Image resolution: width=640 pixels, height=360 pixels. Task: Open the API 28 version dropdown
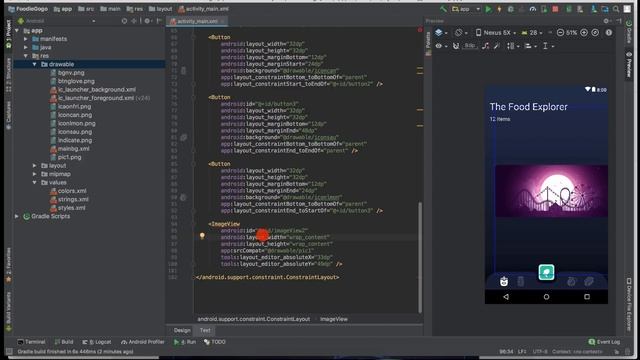click(532, 33)
